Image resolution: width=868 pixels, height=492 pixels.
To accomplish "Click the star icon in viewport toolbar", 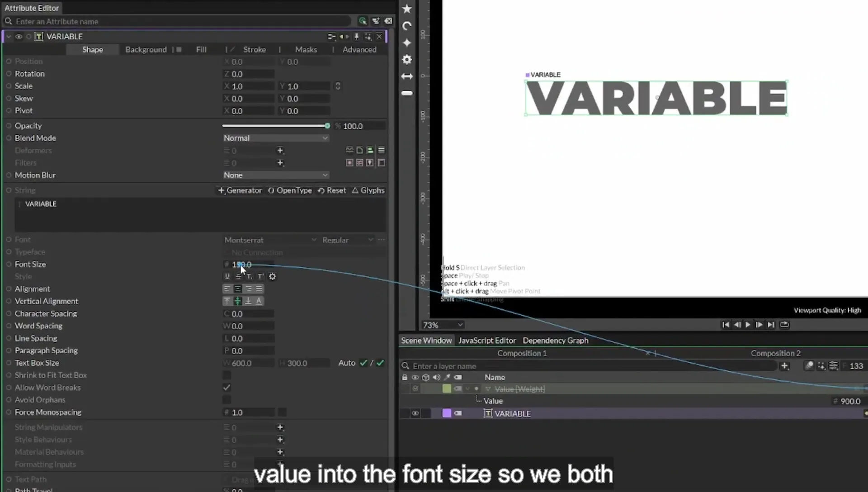I will (x=407, y=9).
